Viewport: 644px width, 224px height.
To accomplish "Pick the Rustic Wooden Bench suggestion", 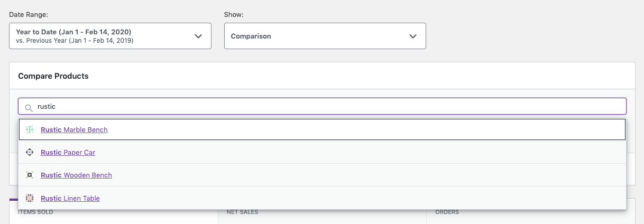I will tap(76, 175).
